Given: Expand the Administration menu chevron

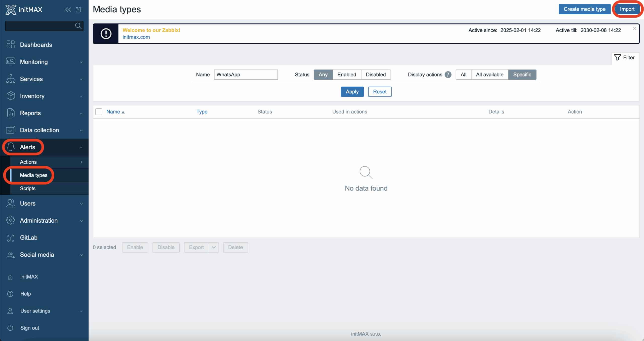Looking at the screenshot, I should pos(81,221).
